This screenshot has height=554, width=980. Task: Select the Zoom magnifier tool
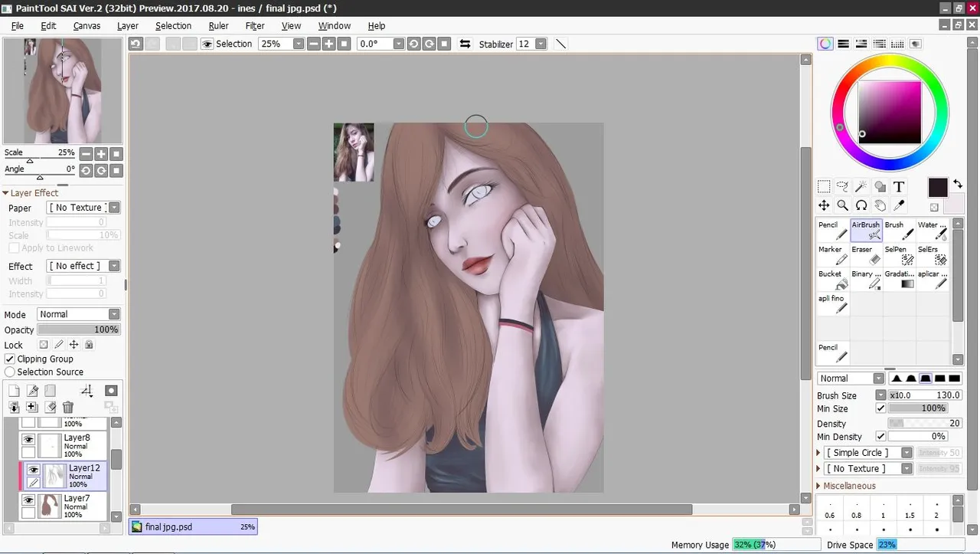[842, 205]
